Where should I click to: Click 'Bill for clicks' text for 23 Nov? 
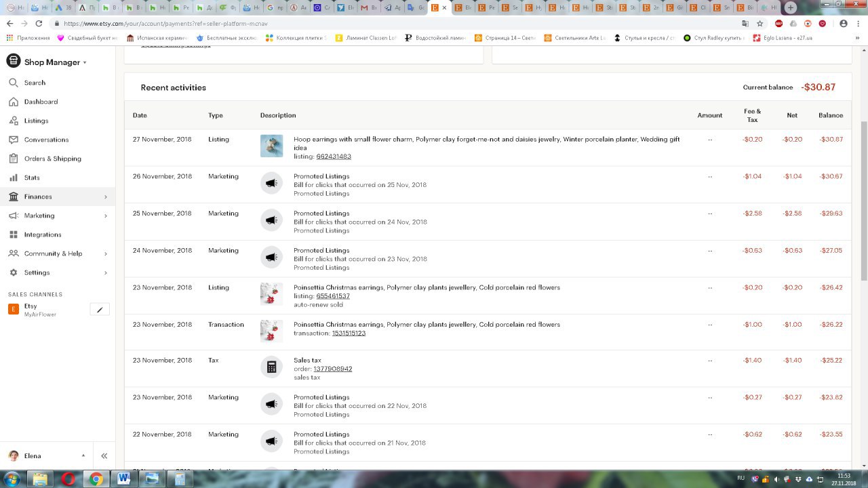coord(360,259)
